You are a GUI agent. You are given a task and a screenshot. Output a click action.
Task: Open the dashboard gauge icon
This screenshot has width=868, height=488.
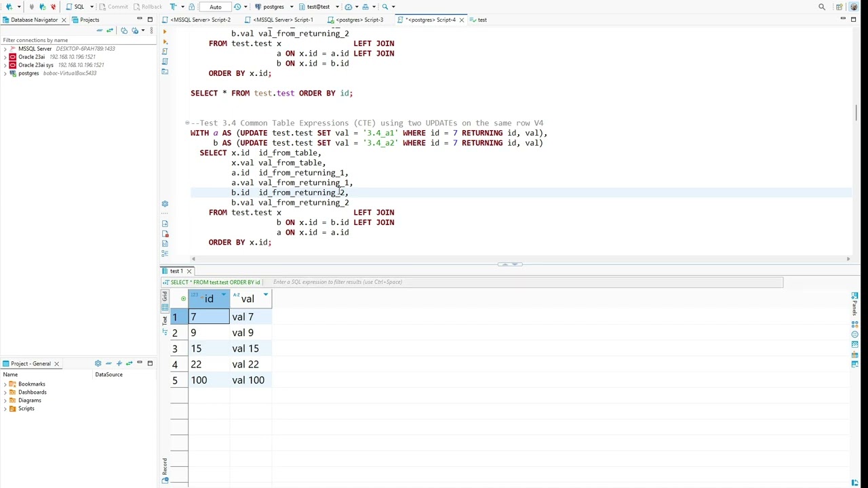coord(349,7)
